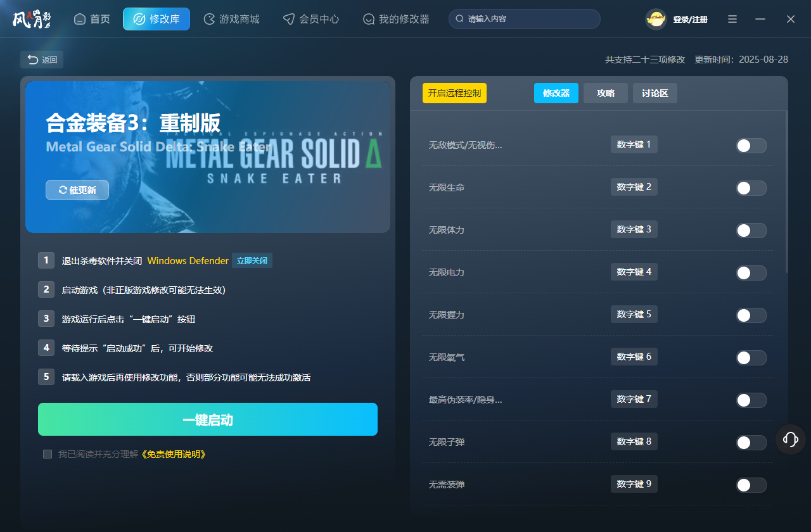
Task: Toggle the 无限握力 switch
Action: [x=751, y=315]
